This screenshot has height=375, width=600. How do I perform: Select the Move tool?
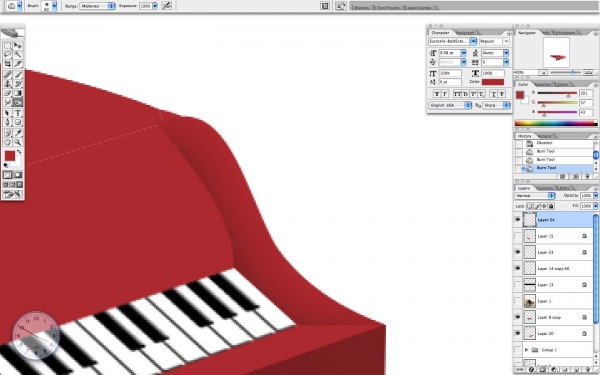(x=18, y=46)
